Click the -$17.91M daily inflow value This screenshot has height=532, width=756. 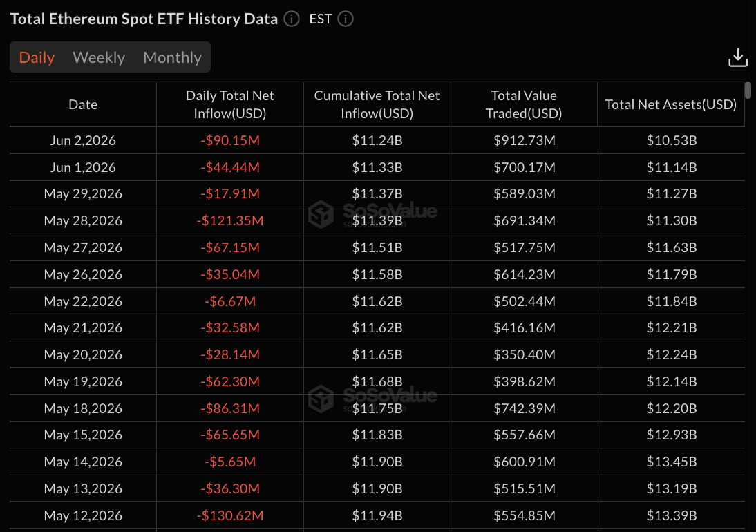tap(230, 193)
